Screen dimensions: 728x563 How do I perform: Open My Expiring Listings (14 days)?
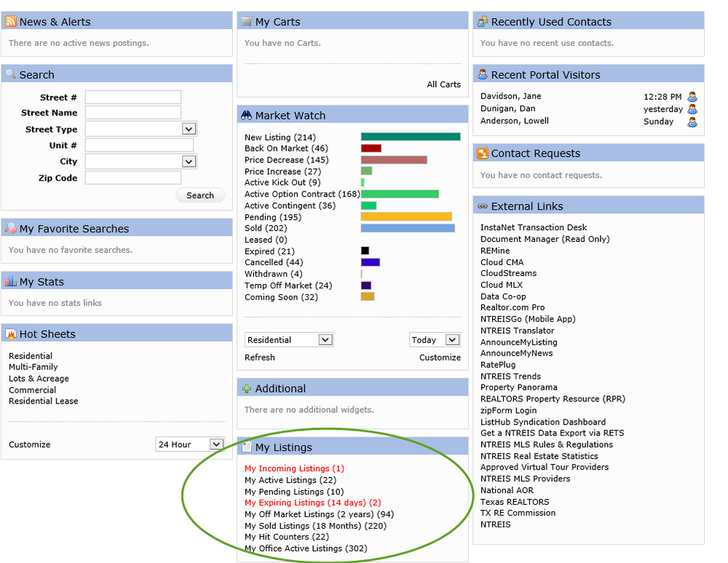click(313, 503)
